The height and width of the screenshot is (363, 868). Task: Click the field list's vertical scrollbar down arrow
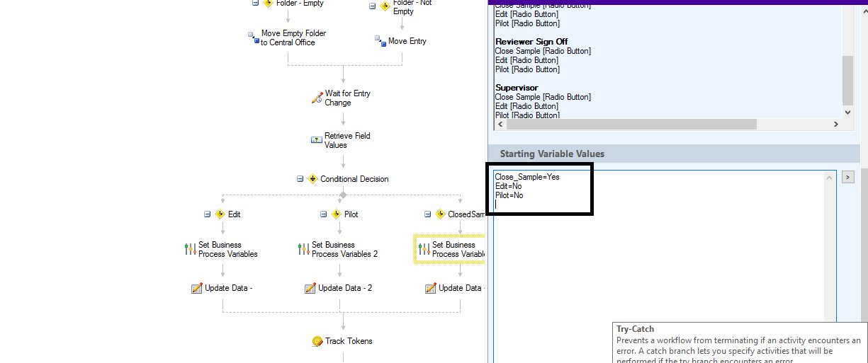click(848, 112)
